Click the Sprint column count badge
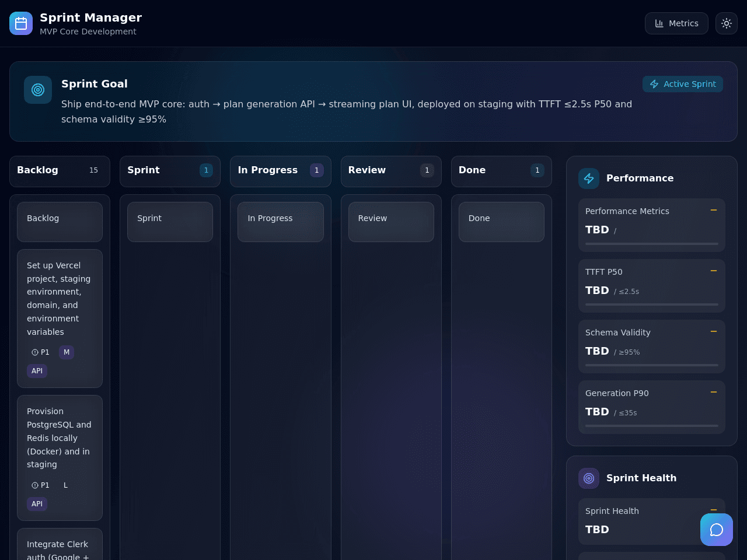Image resolution: width=747 pixels, height=560 pixels. (x=206, y=170)
